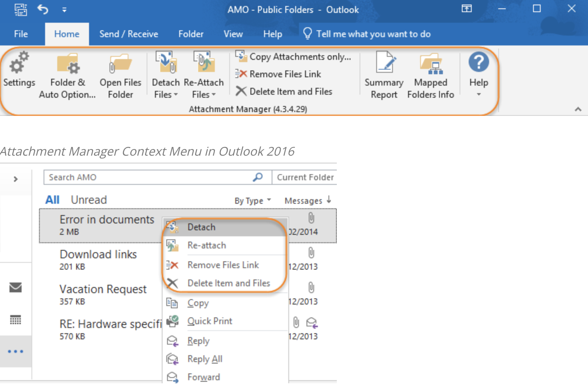Click the Detach Files ribbon icon
Screen dimensions: 588x384
pos(166,62)
